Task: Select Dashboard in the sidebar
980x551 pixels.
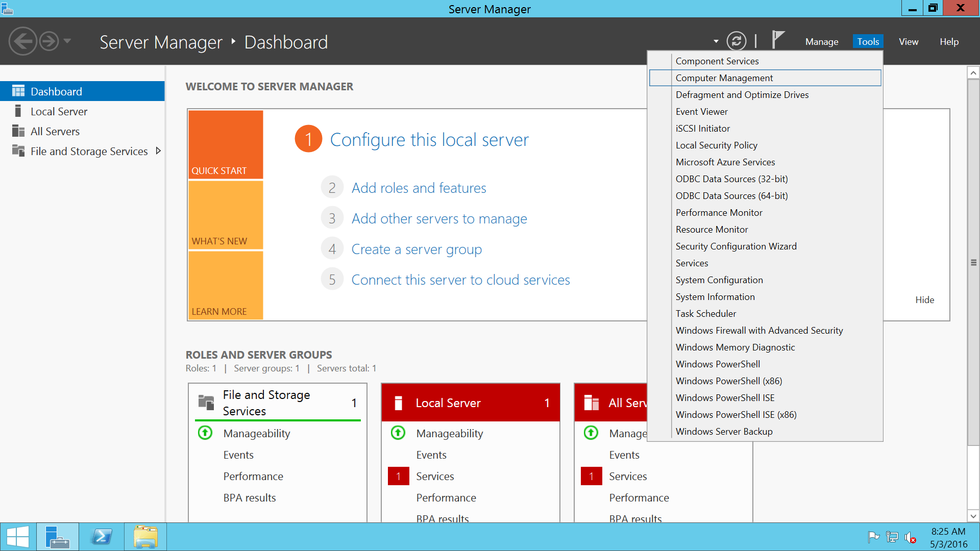Action: [x=82, y=91]
